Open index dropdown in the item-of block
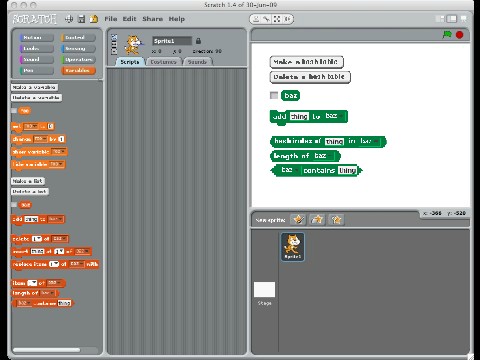Image resolution: width=480 pixels, height=360 pixels. point(32,283)
